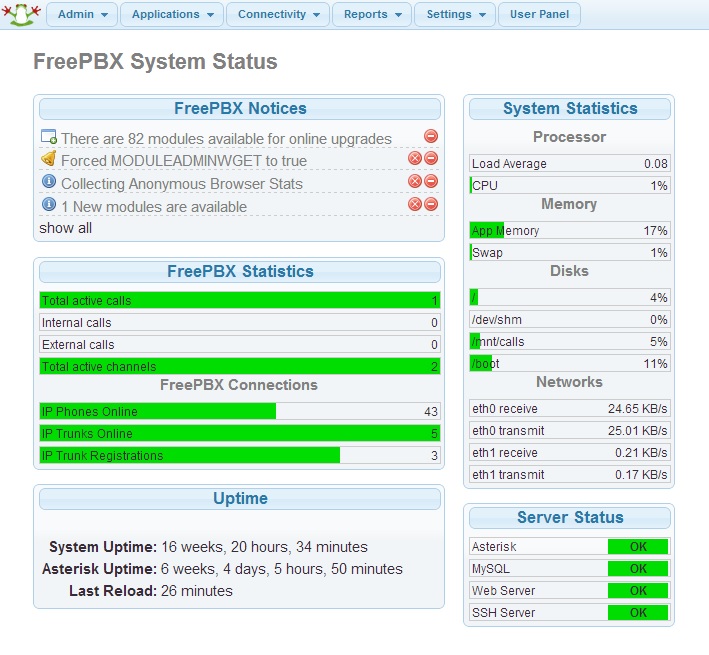Open the Applications menu

172,14
